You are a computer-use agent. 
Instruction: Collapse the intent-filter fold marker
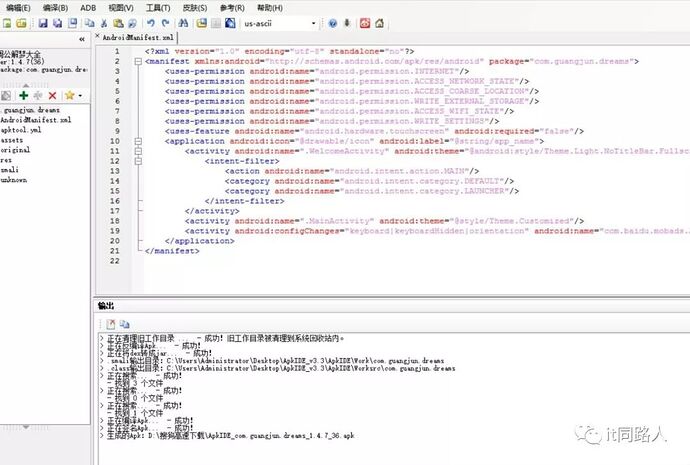pyautogui.click(x=137, y=160)
